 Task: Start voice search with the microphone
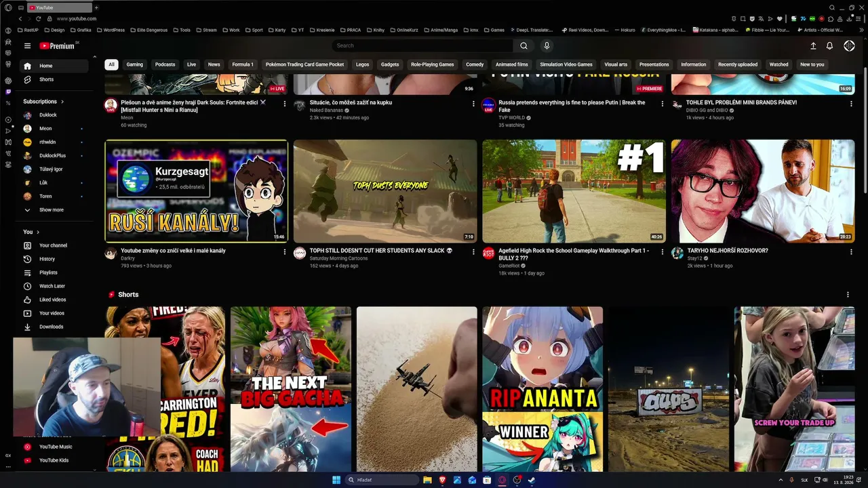pos(547,46)
